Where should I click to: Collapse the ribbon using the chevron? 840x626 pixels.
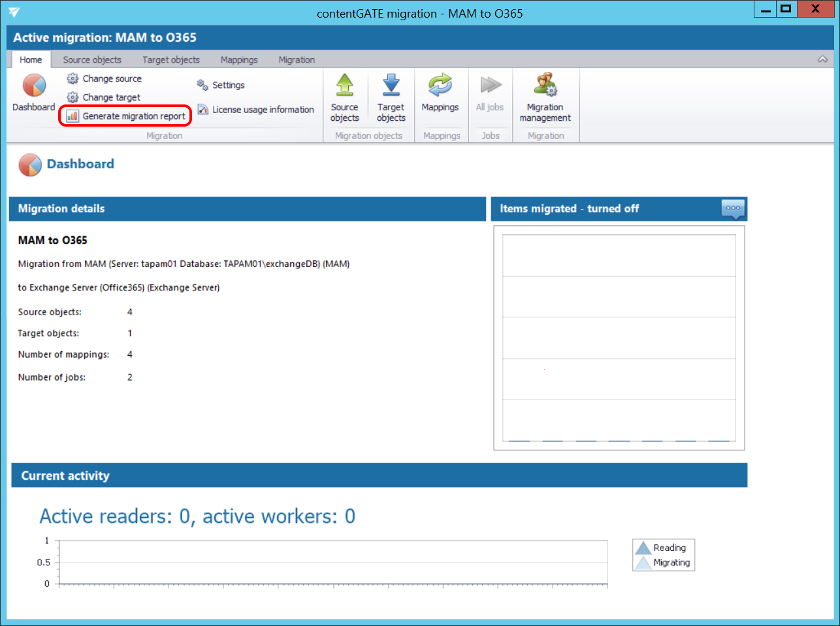tap(822, 59)
